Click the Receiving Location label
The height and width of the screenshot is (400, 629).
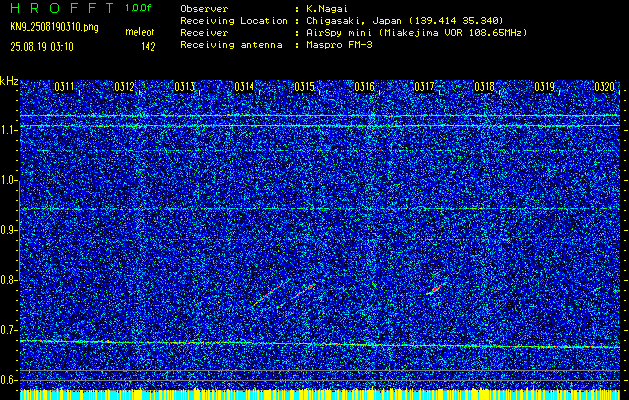[234, 21]
